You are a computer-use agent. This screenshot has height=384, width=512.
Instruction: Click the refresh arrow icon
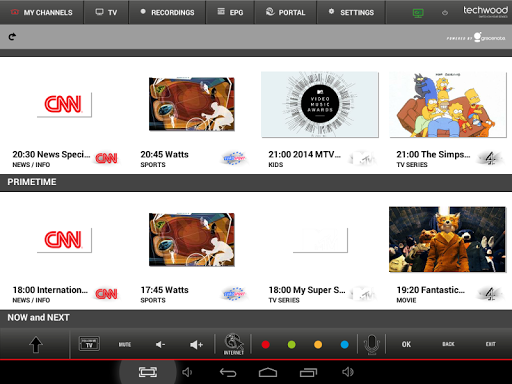(12, 37)
